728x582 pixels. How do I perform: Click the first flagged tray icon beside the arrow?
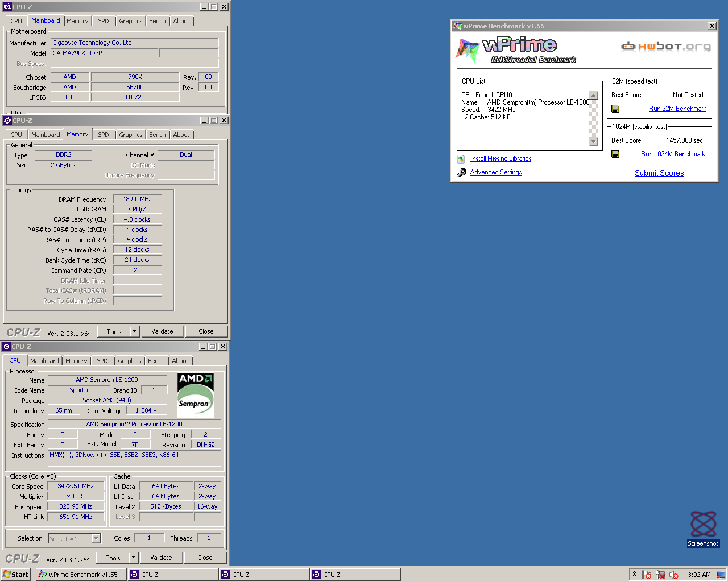coord(646,575)
